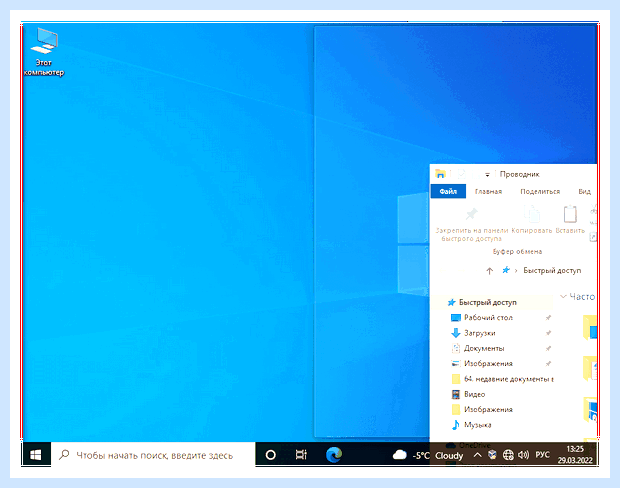Open the clock showing 13:25

575,455
